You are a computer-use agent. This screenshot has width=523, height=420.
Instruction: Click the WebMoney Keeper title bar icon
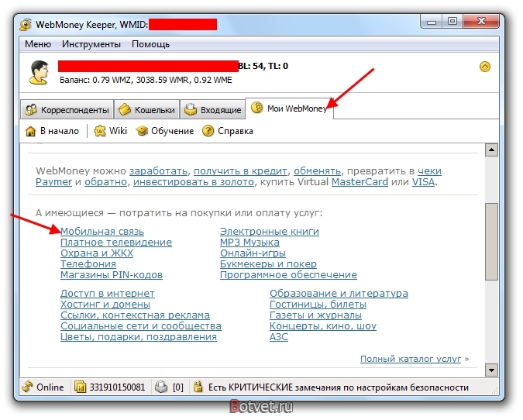(26, 25)
